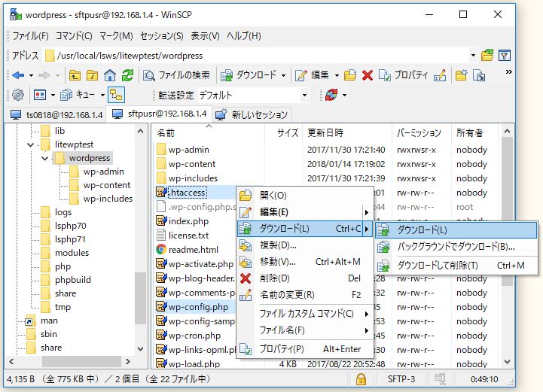
Task: Open the dropdown arrow next to 編集 toolbar button
Action: point(337,75)
